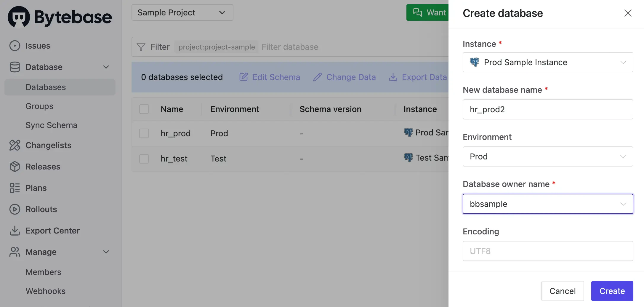
Task: Click the filter funnel icon
Action: coord(141,47)
